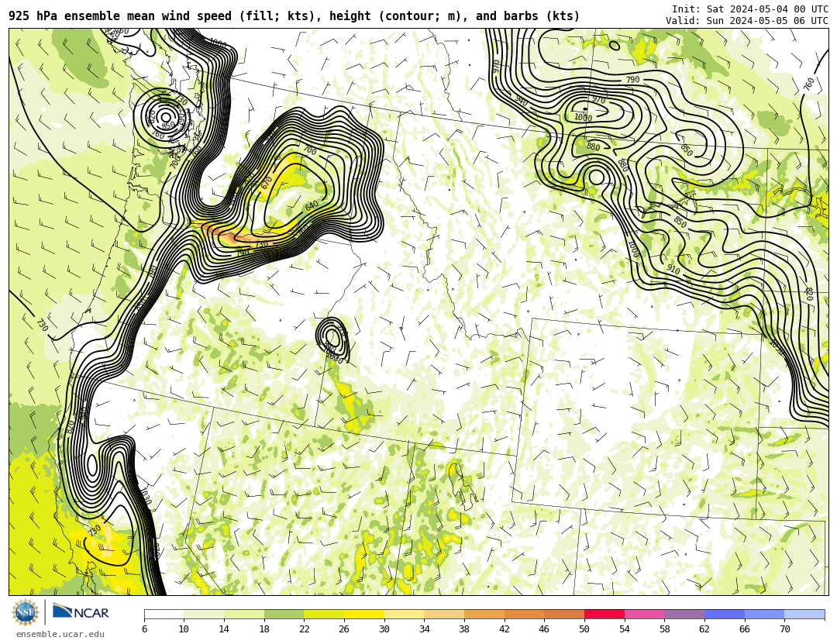The width and height of the screenshot is (837, 644).
Task: Pick the 38–42 kts orange colorbar segment
Action: pyautogui.click(x=484, y=614)
